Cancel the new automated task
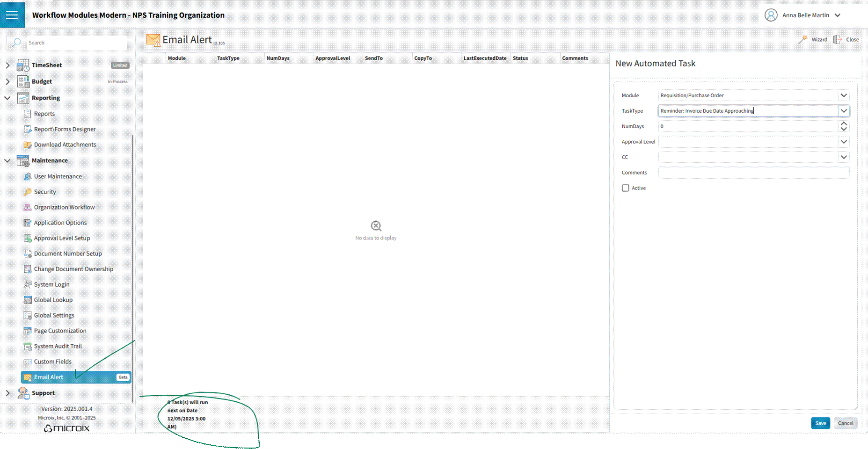The height and width of the screenshot is (449, 868). pos(845,423)
